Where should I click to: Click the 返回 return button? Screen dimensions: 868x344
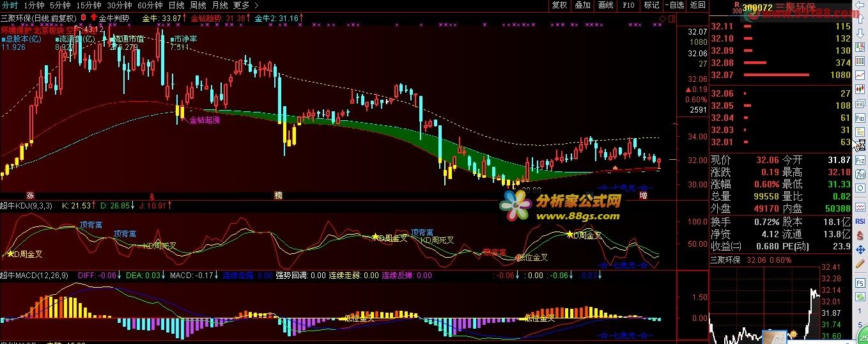point(697,5)
